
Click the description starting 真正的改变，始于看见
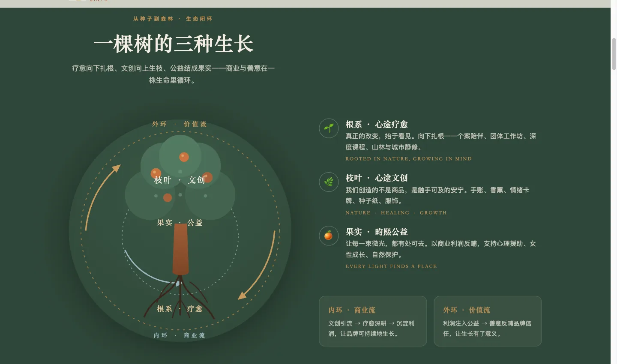pyautogui.click(x=441, y=141)
